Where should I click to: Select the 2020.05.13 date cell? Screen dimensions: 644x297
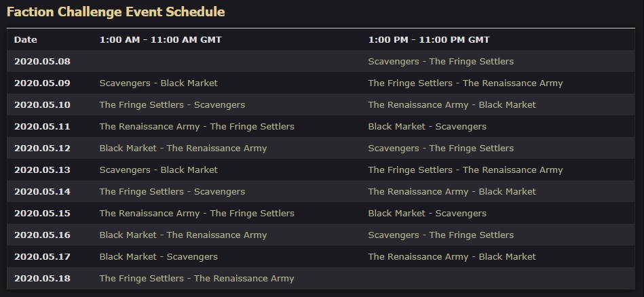tap(42, 170)
